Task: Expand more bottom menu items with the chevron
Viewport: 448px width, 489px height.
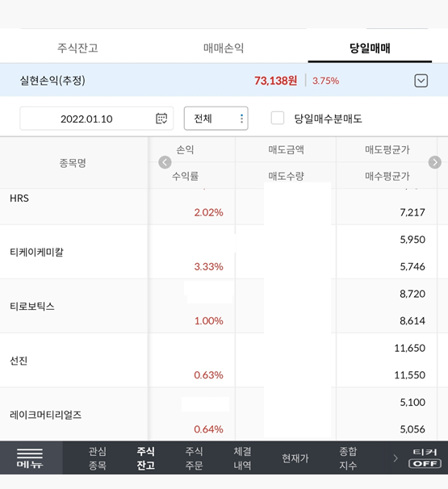Action: pos(396,458)
